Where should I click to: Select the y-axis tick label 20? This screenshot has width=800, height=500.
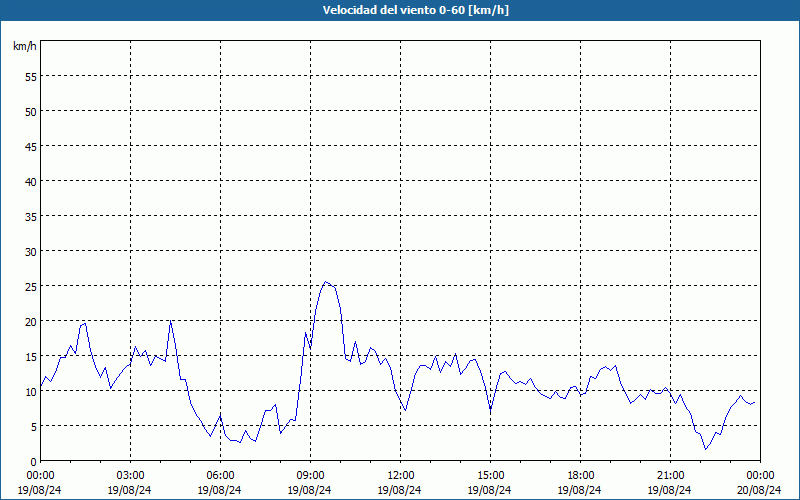point(31,321)
